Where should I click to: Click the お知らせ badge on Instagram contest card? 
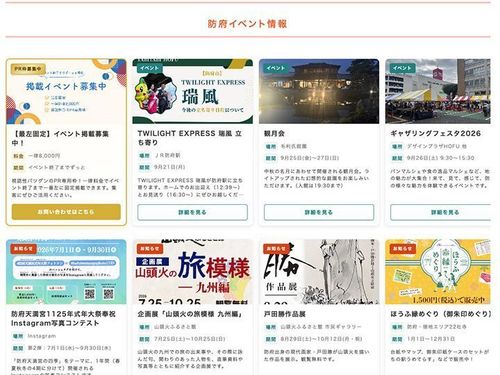pyautogui.click(x=23, y=249)
